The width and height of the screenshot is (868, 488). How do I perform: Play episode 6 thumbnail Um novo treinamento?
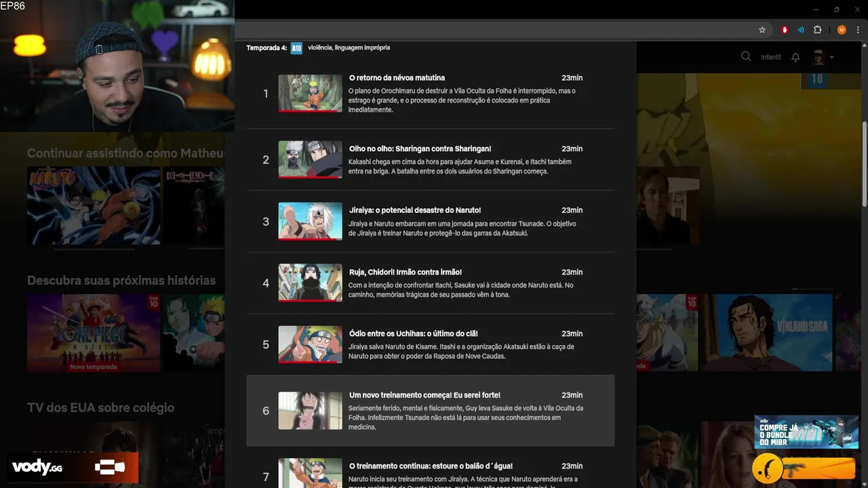(310, 411)
